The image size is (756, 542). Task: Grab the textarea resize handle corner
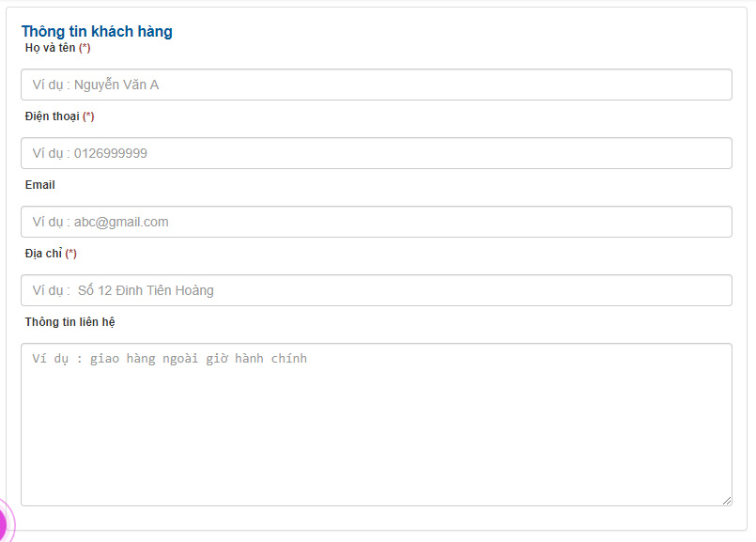[x=727, y=501]
